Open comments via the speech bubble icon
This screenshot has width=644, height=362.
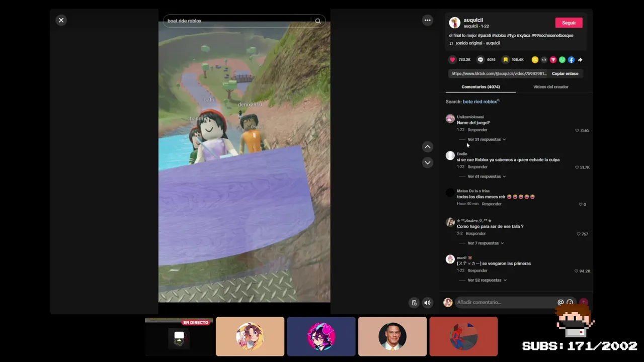[x=480, y=60]
